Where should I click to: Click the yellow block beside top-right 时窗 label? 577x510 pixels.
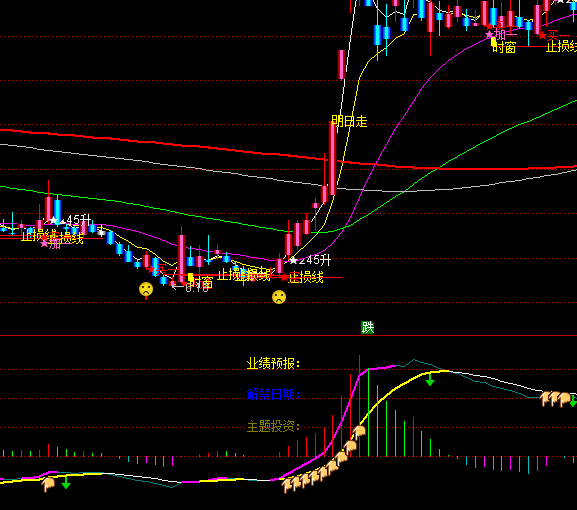[494, 42]
